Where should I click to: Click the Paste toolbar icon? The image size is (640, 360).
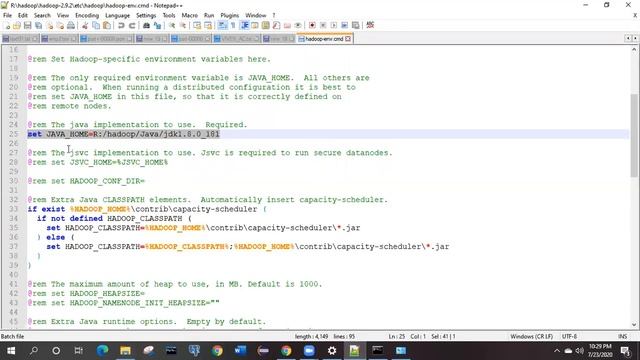click(107, 25)
